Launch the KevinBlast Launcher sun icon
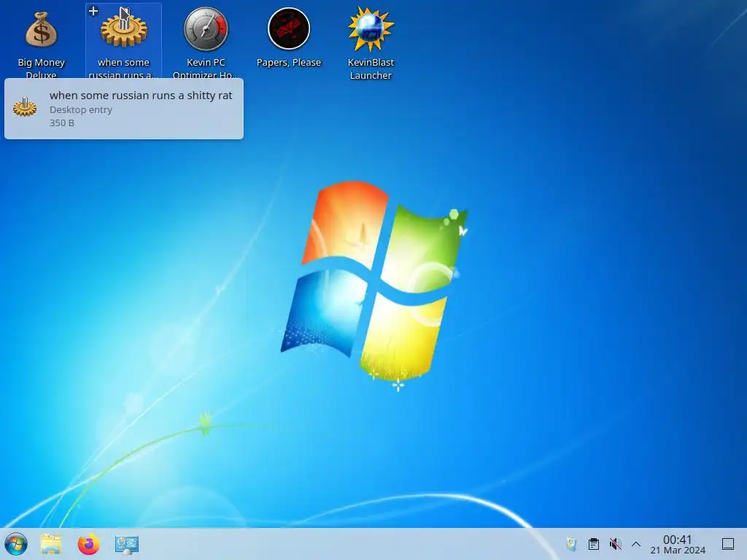Image resolution: width=747 pixels, height=560 pixels. coord(371,29)
